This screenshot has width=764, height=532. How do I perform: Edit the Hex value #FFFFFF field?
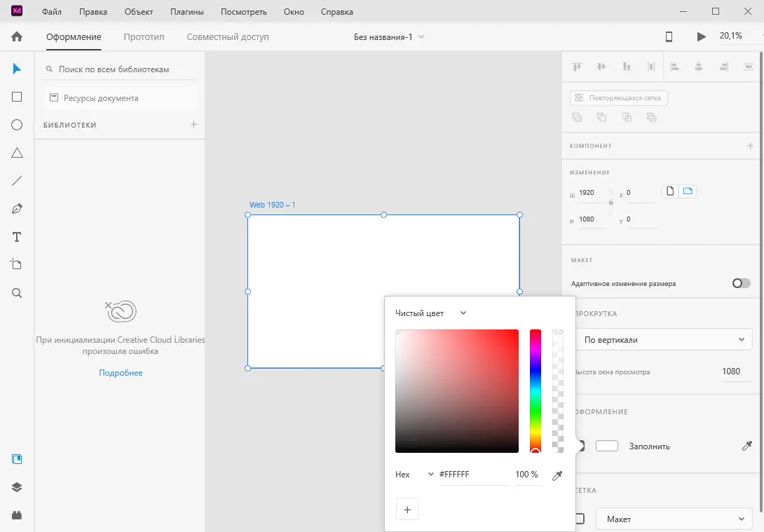[473, 474]
